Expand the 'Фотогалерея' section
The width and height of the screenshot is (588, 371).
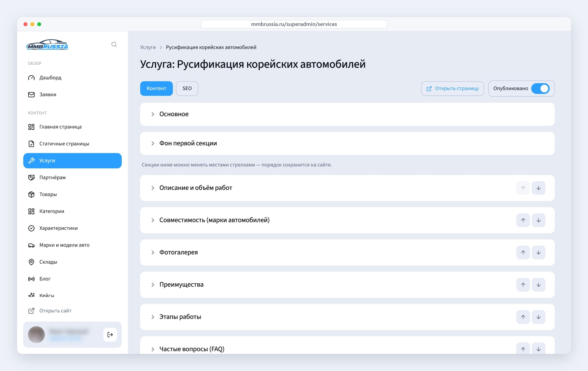[347, 253]
